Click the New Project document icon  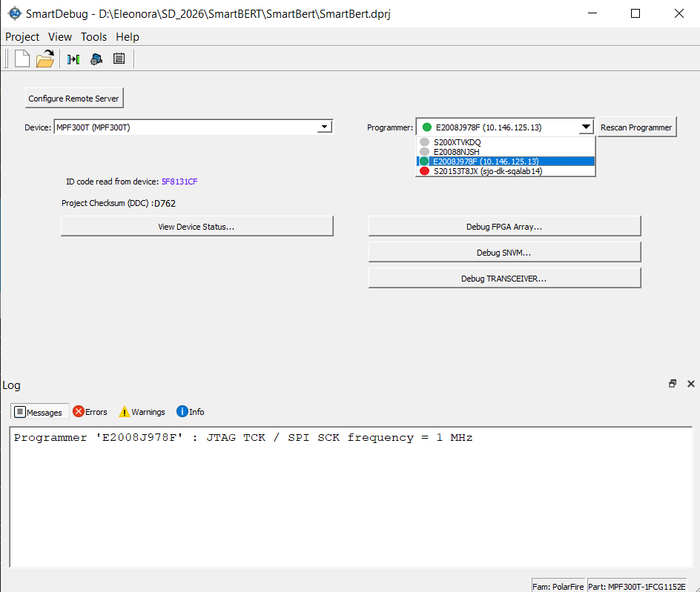coord(22,59)
